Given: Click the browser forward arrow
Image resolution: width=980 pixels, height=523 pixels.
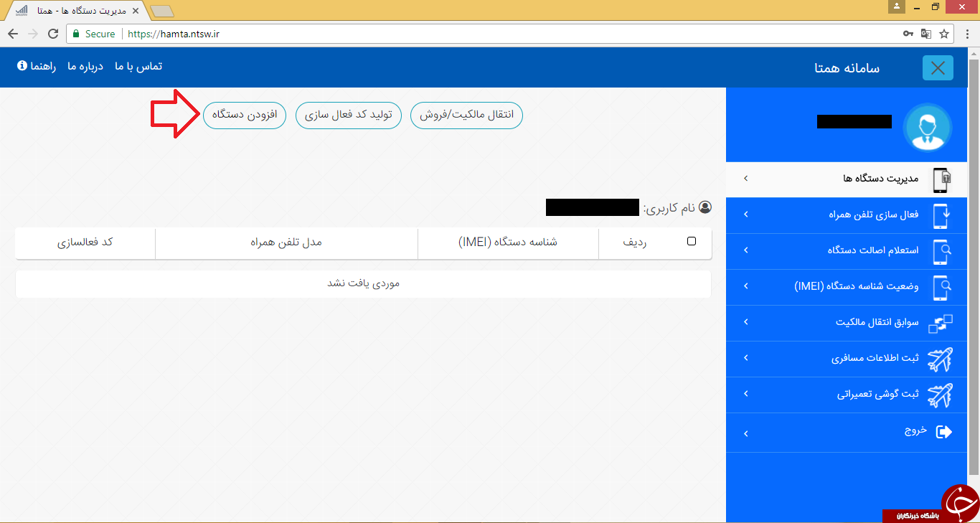Looking at the screenshot, I should (33, 34).
